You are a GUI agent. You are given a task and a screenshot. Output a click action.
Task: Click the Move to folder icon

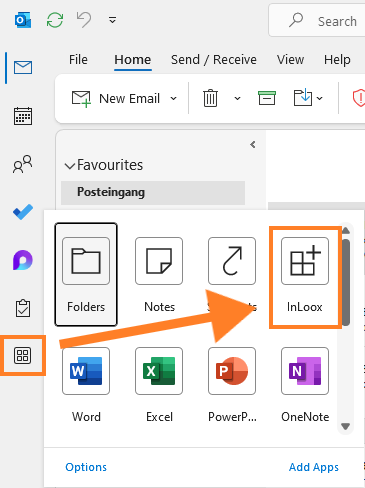coord(303,98)
